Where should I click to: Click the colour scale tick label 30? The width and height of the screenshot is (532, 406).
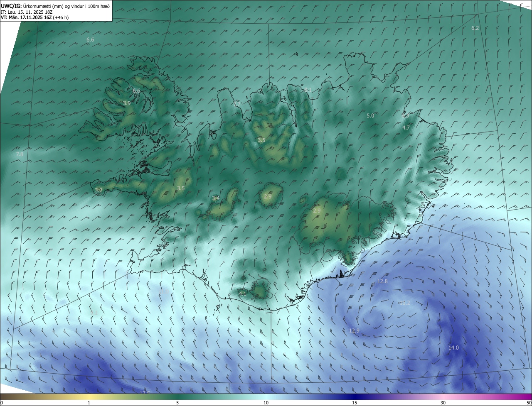tap(443, 403)
